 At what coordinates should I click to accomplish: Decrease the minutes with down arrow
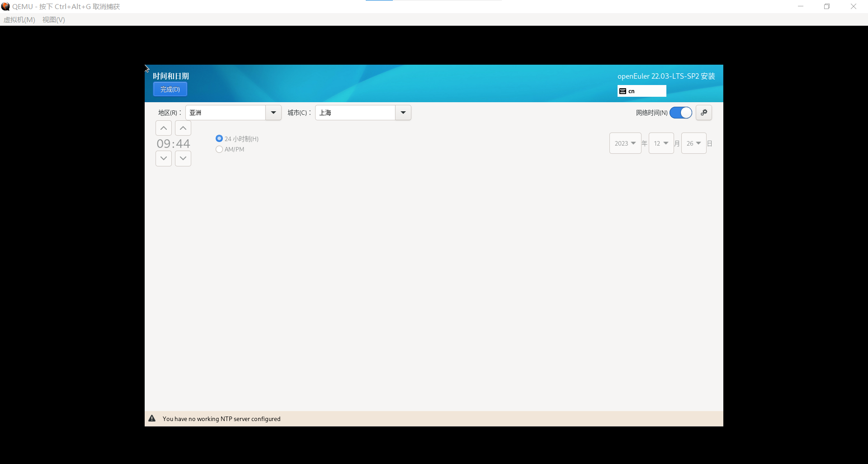coord(183,158)
